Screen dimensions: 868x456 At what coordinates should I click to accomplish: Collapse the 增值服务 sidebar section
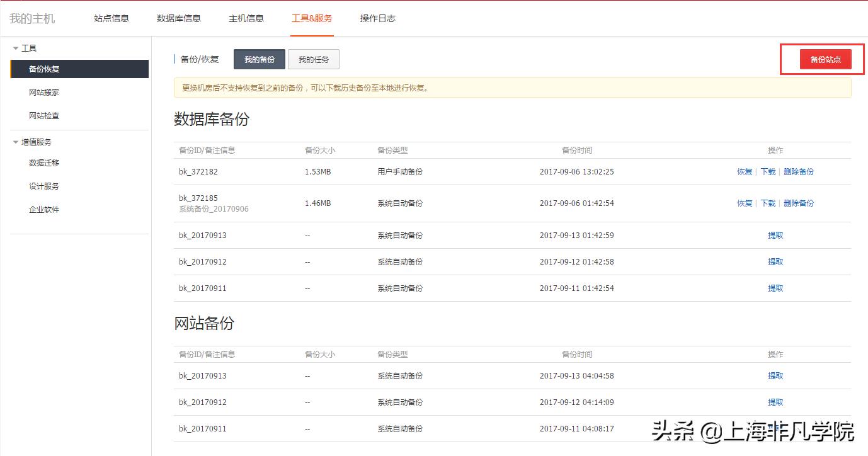coord(35,141)
